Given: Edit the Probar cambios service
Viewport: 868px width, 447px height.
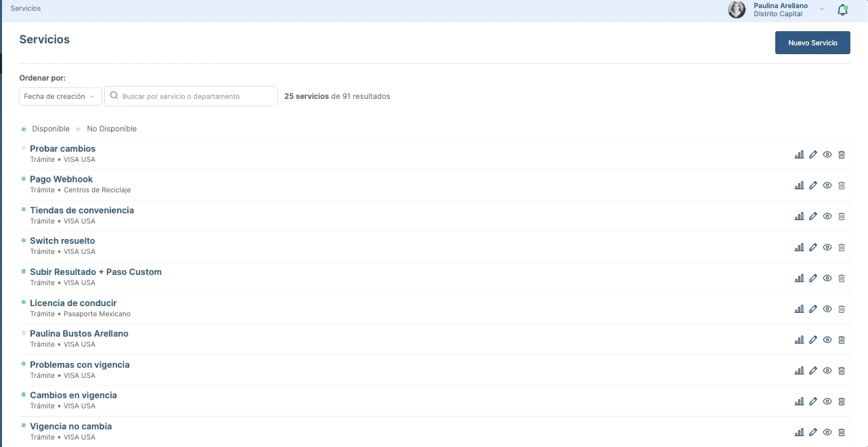Looking at the screenshot, I should pos(813,154).
